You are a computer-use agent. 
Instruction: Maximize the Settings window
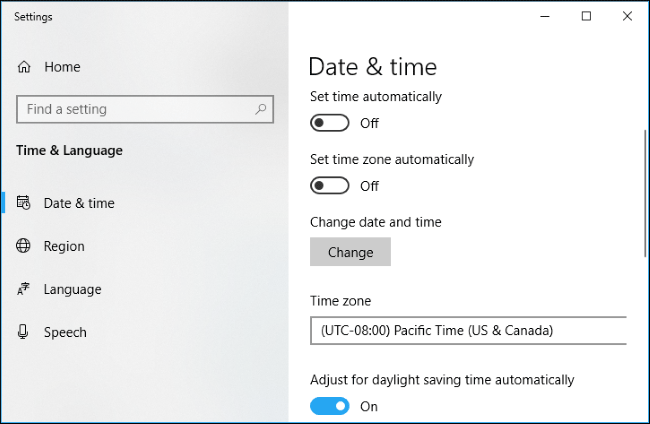tap(586, 17)
